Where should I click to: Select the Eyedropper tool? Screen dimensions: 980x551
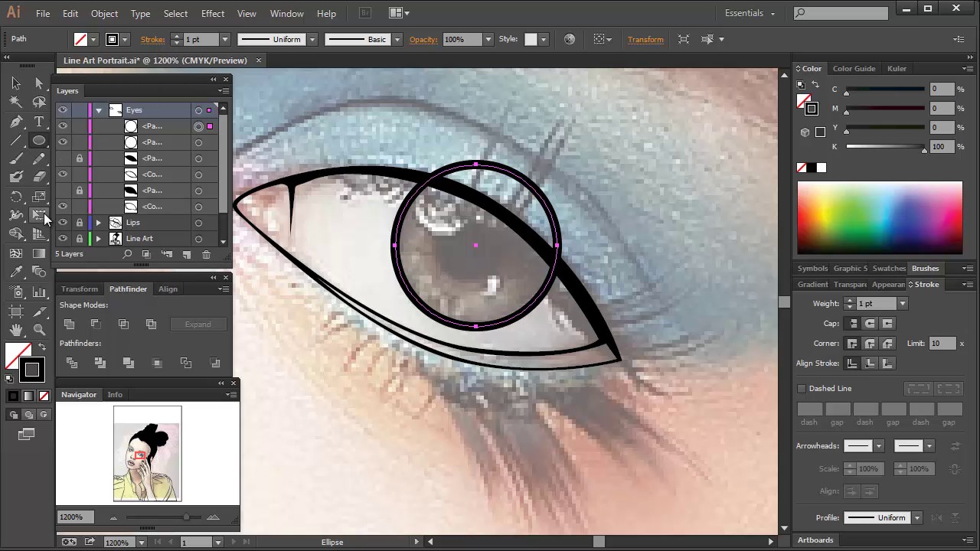[x=16, y=272]
